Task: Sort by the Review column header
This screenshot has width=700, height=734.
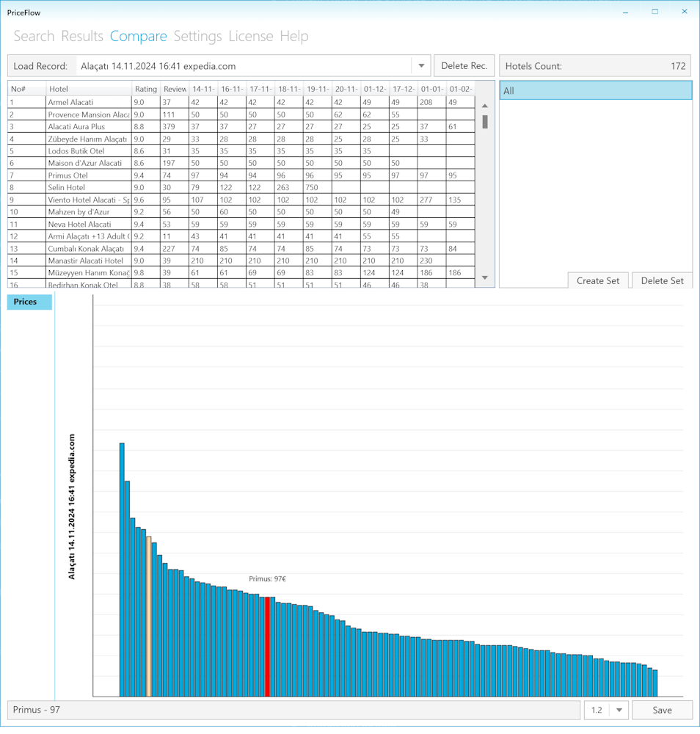Action: click(x=175, y=89)
